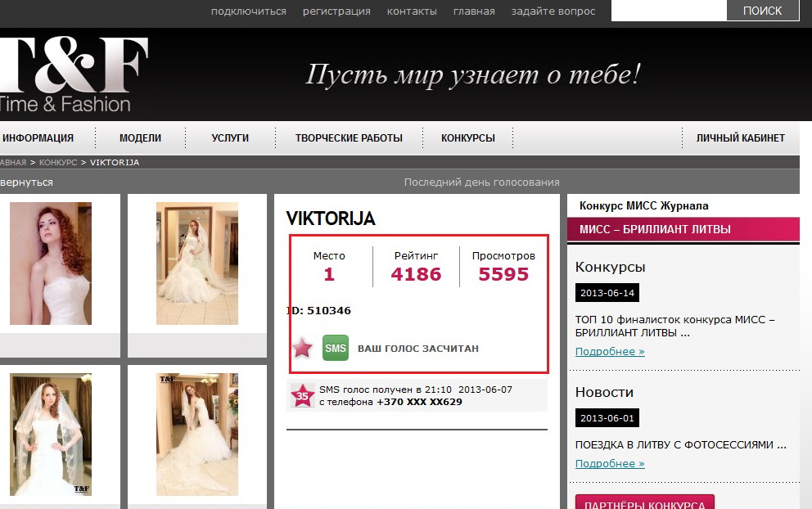Open the ИНФОРМАЦИЯ menu
Viewport: 812px width, 509px height.
pos(38,137)
